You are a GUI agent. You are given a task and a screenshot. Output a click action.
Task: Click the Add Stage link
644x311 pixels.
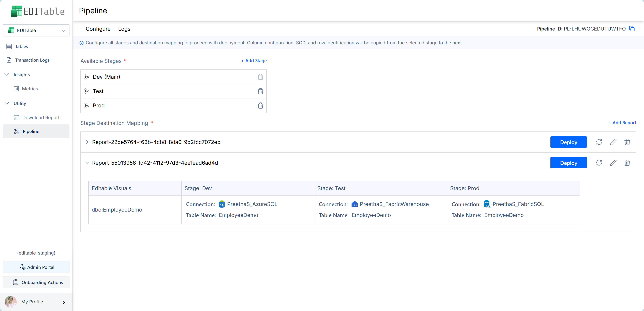coord(254,61)
